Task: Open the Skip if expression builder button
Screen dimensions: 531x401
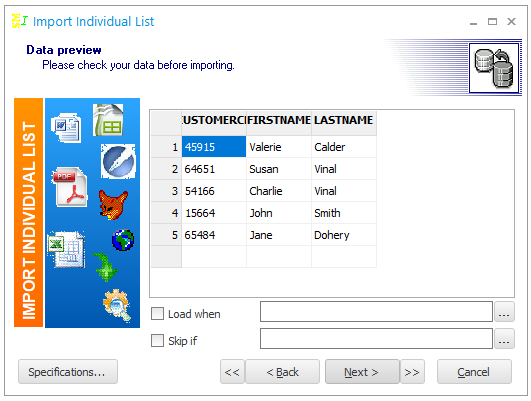Action: pyautogui.click(x=504, y=338)
